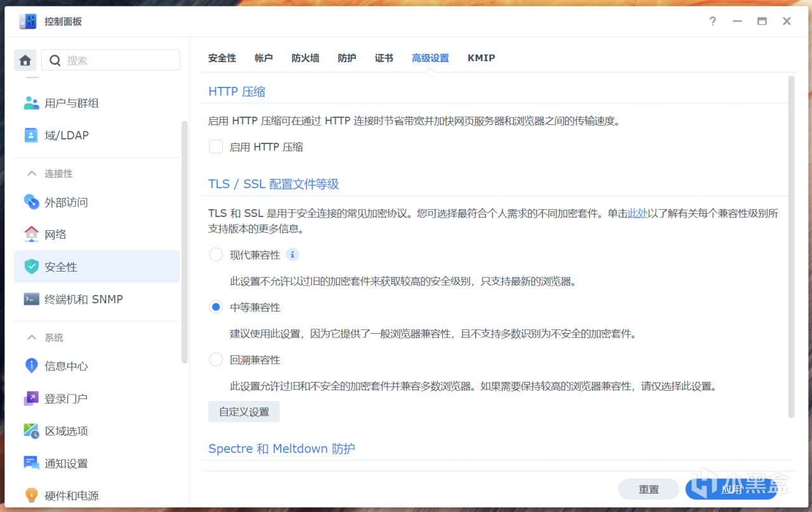Image resolution: width=812 pixels, height=512 pixels.
Task: Open 硬件和电源 in the sidebar
Action: point(97,496)
